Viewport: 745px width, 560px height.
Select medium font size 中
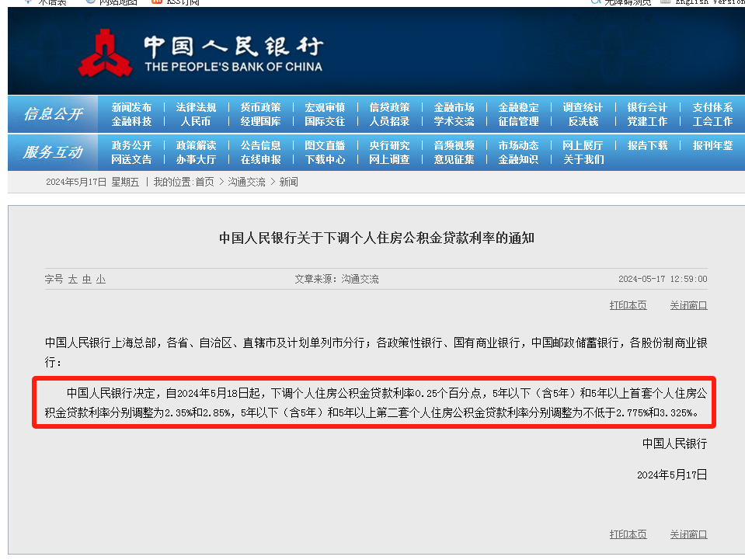(87, 279)
